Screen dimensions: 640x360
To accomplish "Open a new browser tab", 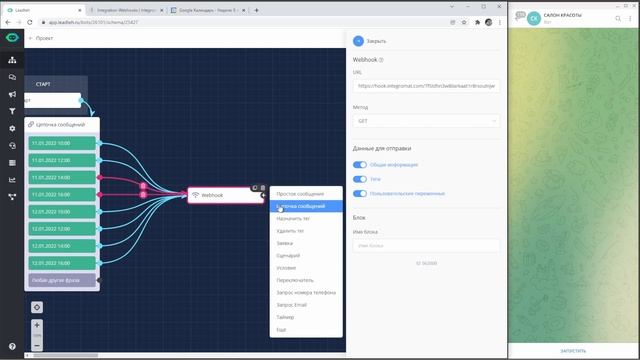I will point(256,10).
